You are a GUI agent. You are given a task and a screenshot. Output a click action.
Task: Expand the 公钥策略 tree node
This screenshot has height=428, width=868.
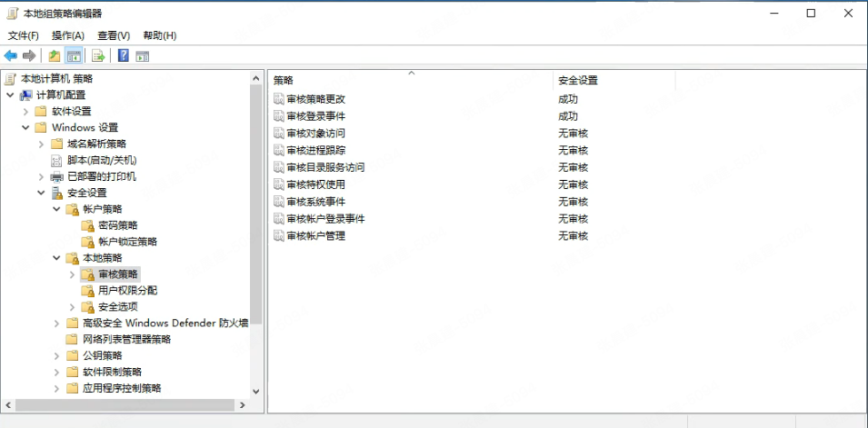(56, 355)
